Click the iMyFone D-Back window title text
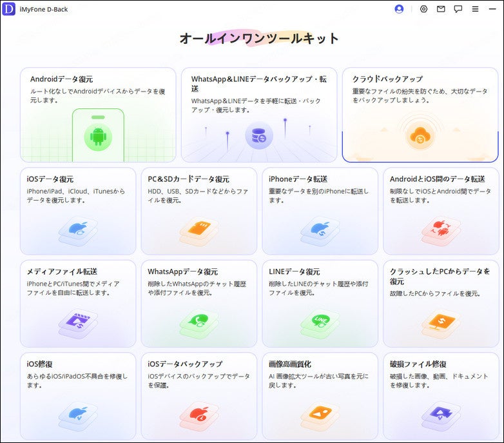504x443 pixels. coord(44,9)
